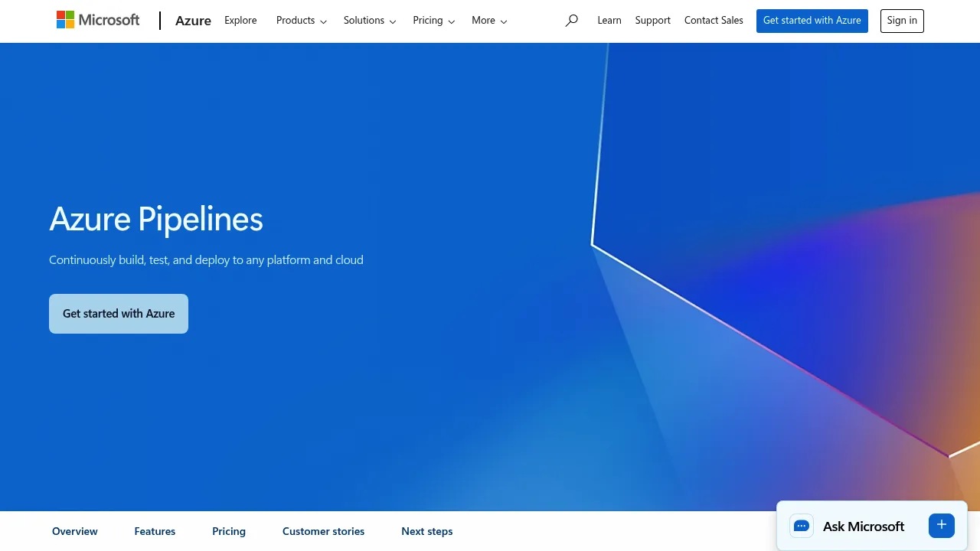Open the search magnifier icon

(x=571, y=21)
